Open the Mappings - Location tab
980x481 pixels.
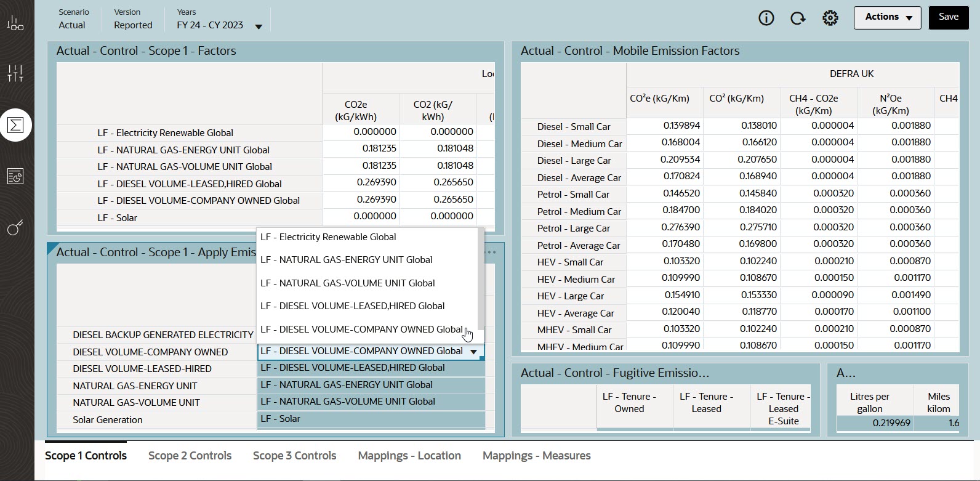409,456
